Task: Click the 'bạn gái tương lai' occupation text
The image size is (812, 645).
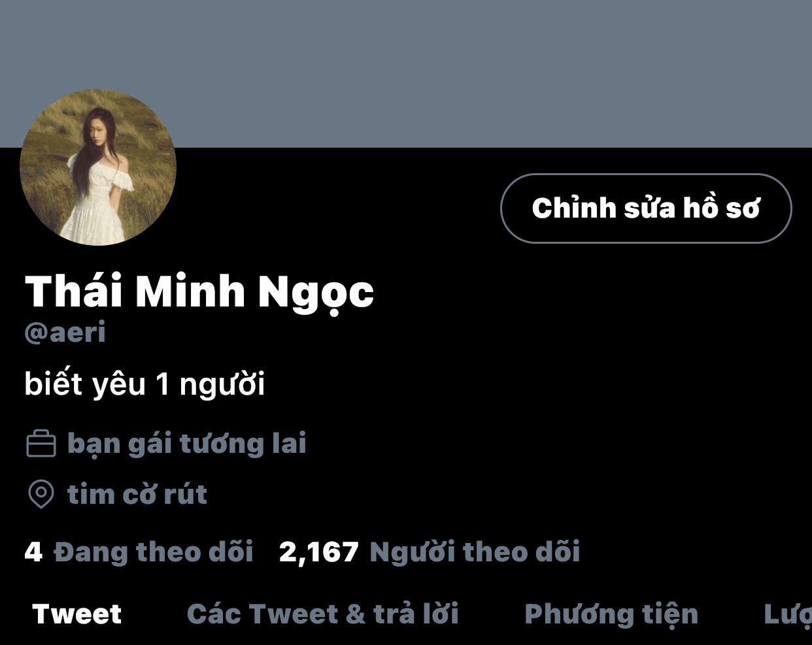Action: tap(187, 444)
